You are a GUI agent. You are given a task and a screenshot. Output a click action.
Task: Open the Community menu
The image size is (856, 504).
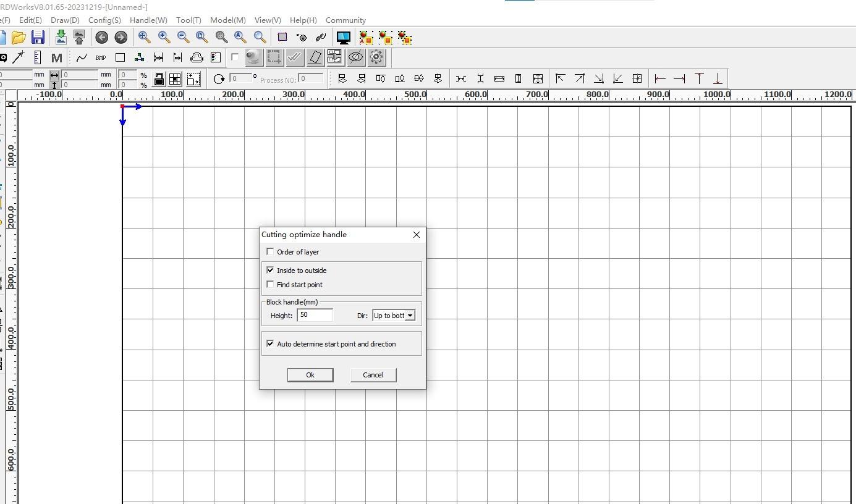pyautogui.click(x=345, y=20)
